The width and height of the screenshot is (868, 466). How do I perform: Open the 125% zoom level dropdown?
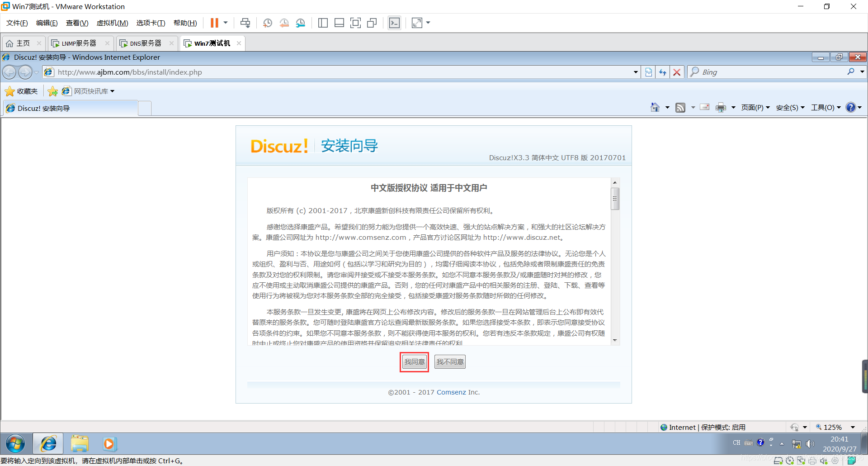[853, 427]
